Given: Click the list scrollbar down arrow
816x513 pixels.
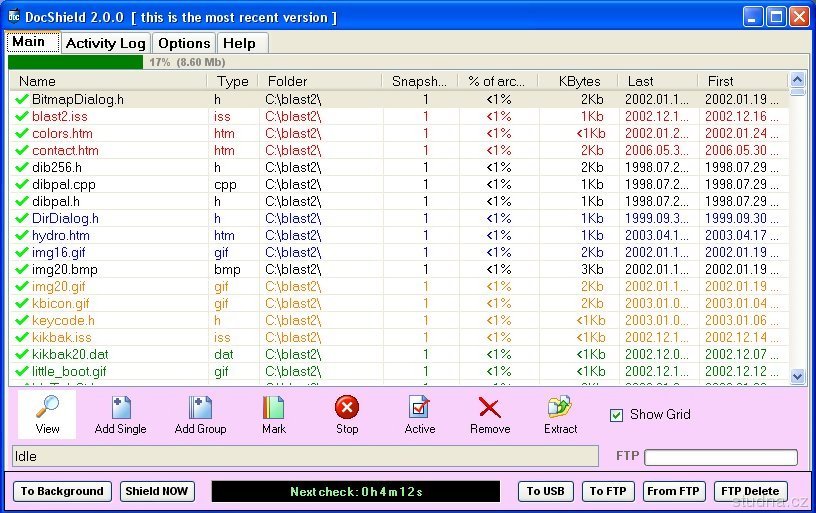Looking at the screenshot, I should [x=797, y=376].
